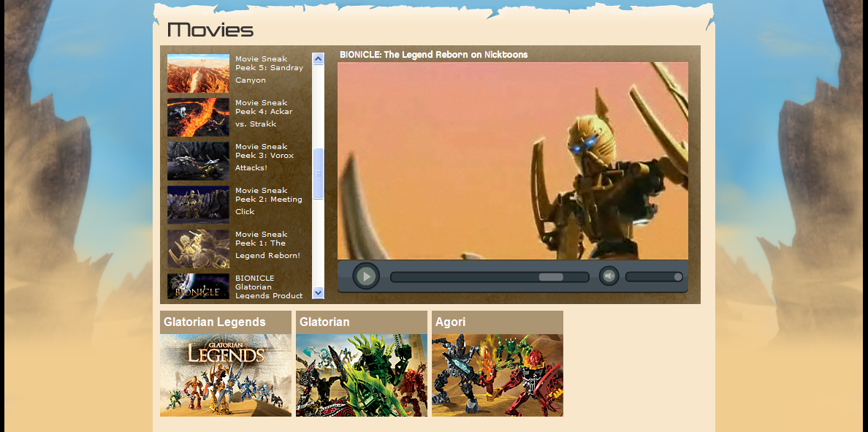Select 'BIONICLE Glatorian Legends Product' title
868x432 pixels.
coord(268,287)
